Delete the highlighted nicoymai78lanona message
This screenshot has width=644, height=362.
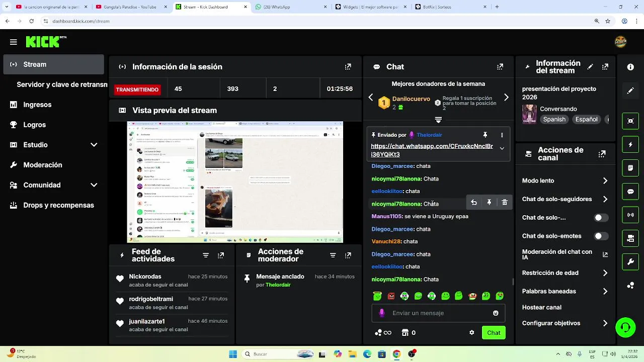pyautogui.click(x=505, y=203)
